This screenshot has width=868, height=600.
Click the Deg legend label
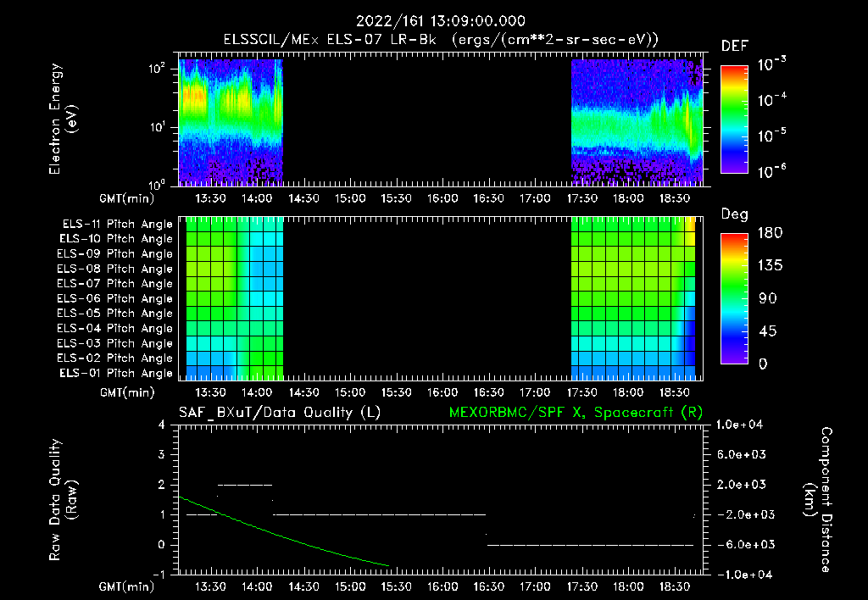[735, 214]
